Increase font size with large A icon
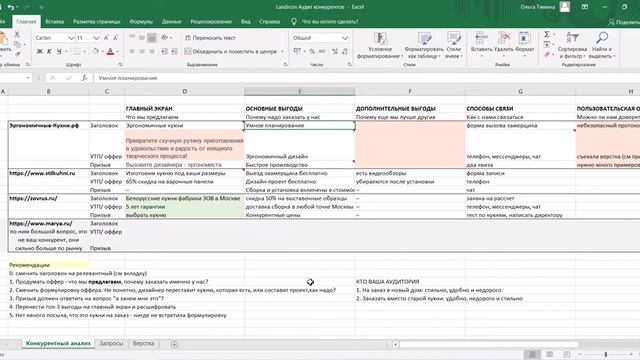Screen dimensions: 640x360 (106, 38)
